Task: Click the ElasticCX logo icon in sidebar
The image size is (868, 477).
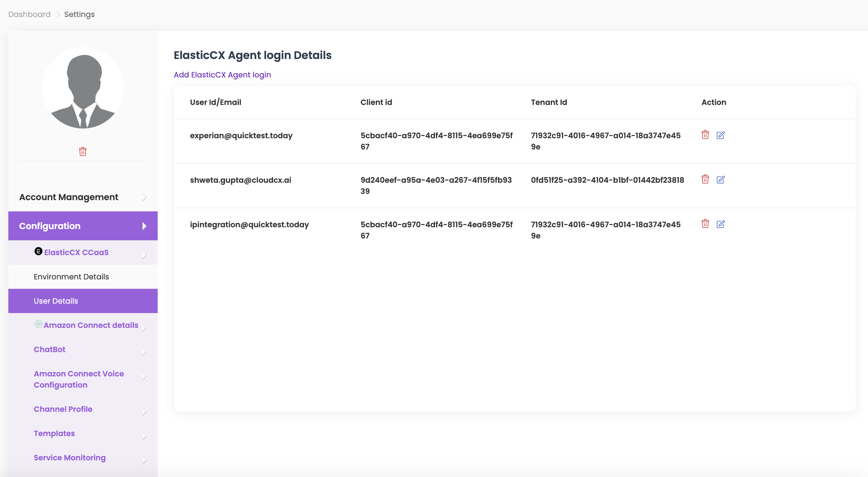Action: 38,251
